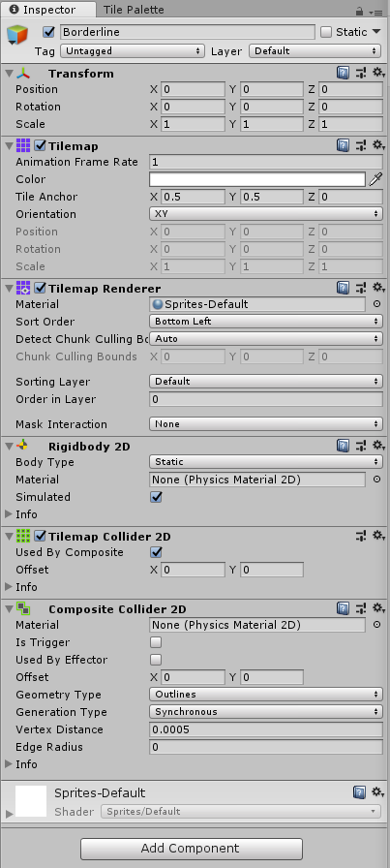Open Rigidbody 2D preset selector icon
Image resolution: width=390 pixels, height=868 pixels.
361,446
